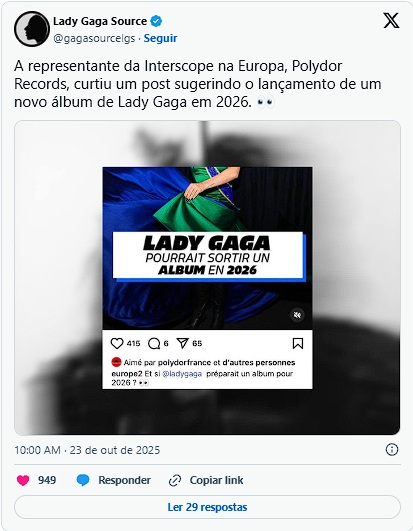Open Lady Gaga Source display name
Image resolution: width=413 pixels, height=531 pixels.
point(100,21)
